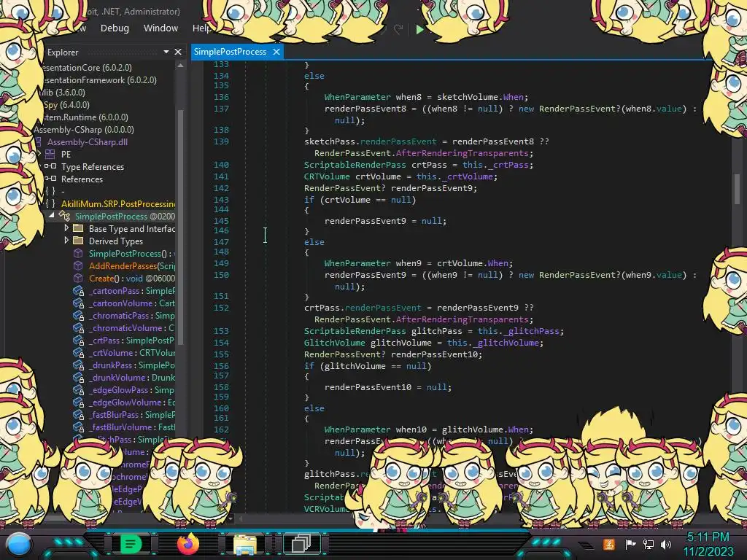Expand the Derived Types folder
This screenshot has width=747, height=560.
tap(66, 241)
